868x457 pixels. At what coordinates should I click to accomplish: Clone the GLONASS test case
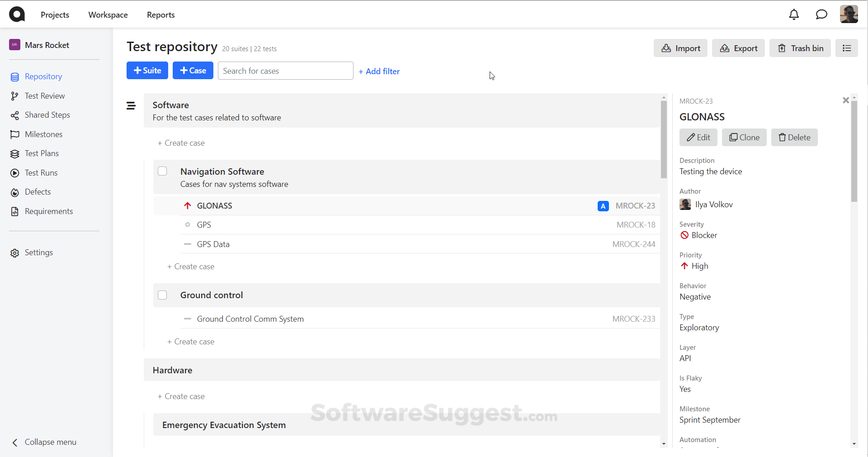(744, 137)
